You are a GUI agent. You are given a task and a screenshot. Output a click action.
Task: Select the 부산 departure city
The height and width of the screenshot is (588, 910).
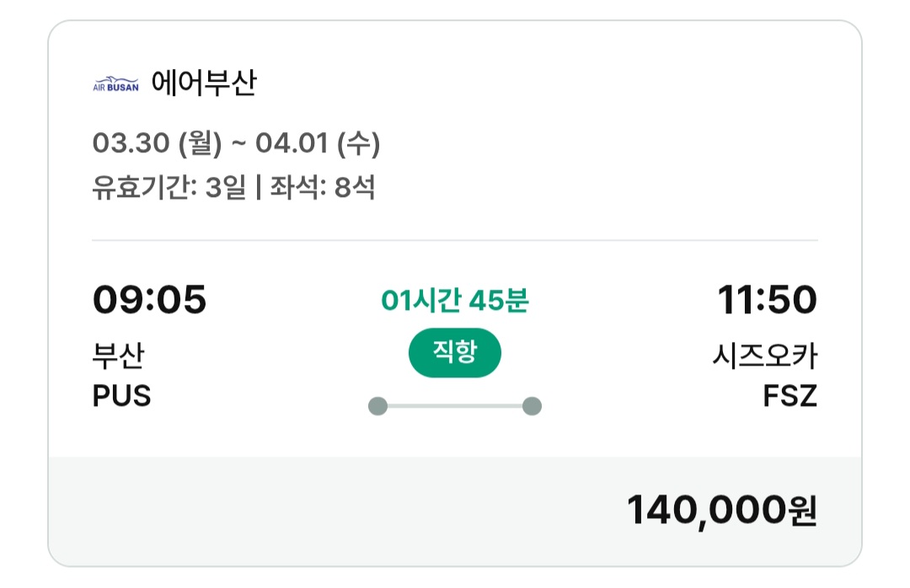(118, 356)
